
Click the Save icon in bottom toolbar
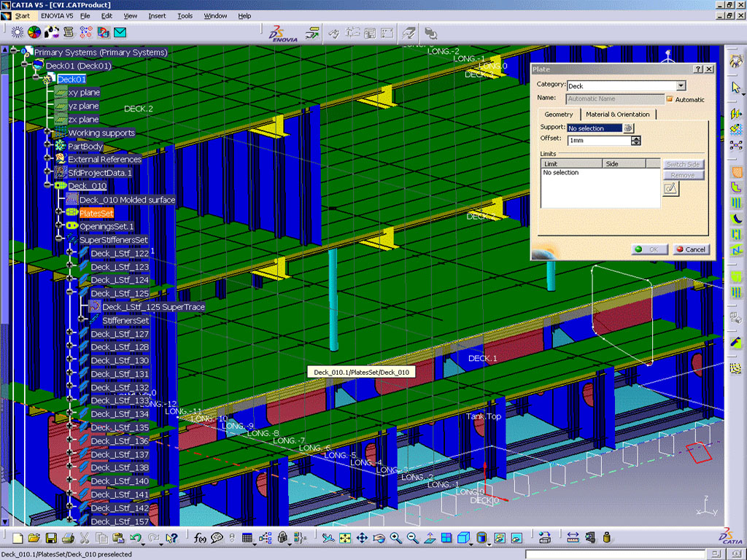click(x=51, y=538)
